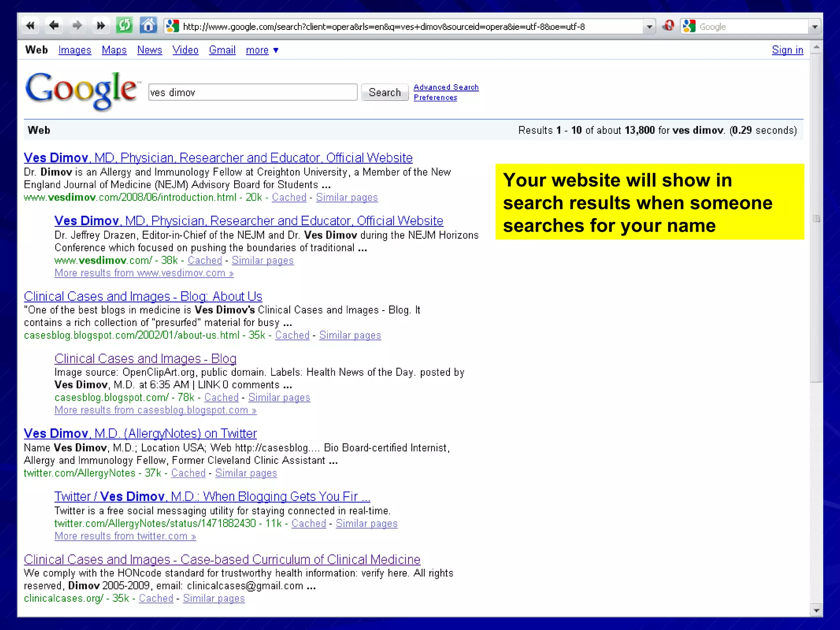Open Similar pages for about-us.html result

350,335
